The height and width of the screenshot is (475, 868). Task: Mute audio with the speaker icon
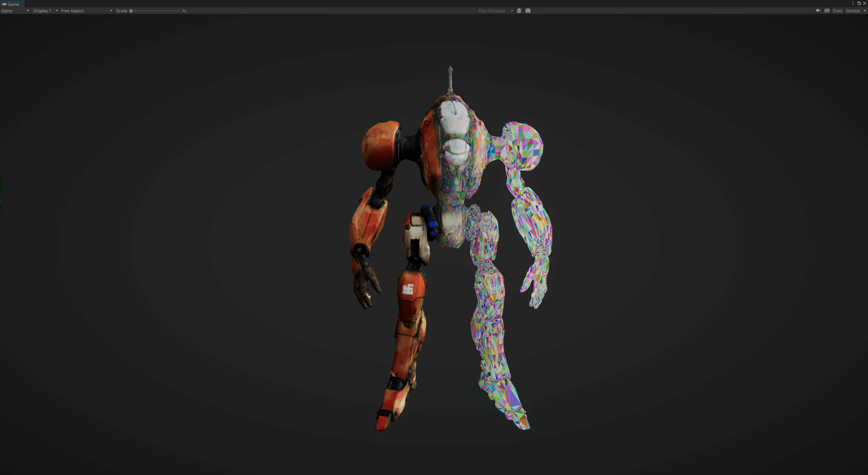point(818,11)
